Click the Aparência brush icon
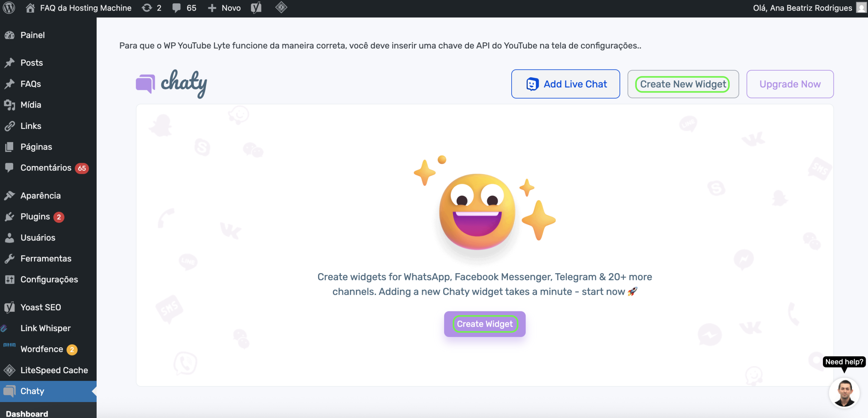Image resolution: width=868 pixels, height=418 pixels. [x=9, y=195]
